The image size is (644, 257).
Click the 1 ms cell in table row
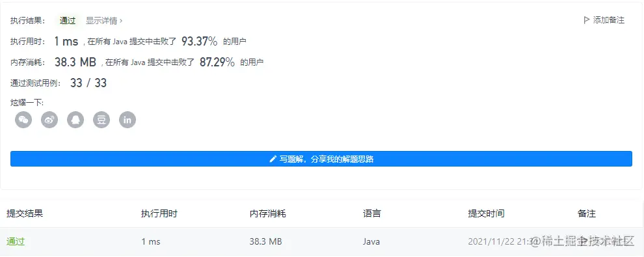point(151,242)
